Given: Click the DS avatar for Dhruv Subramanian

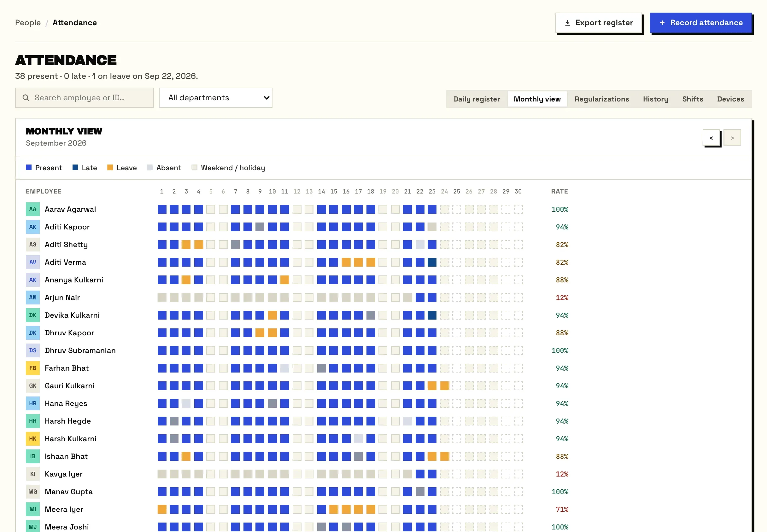Looking at the screenshot, I should pyautogui.click(x=33, y=351).
